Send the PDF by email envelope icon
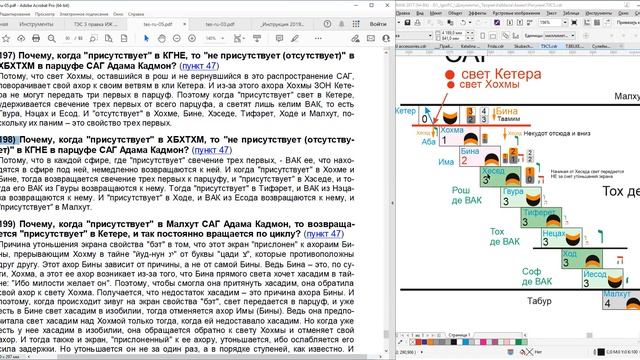Viewport: 640px width, 360px height. pyautogui.click(x=371, y=38)
